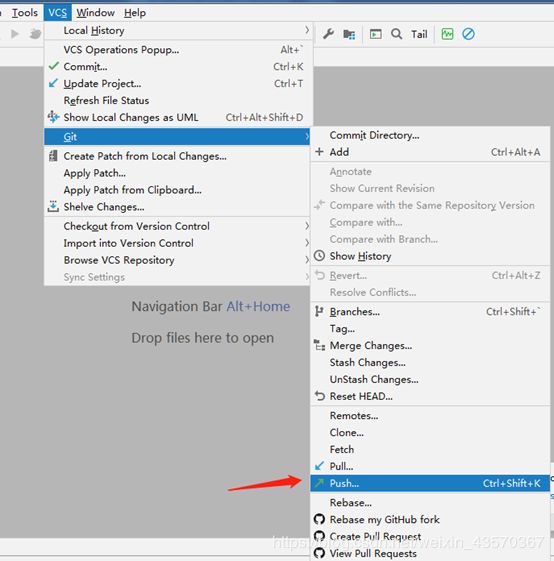554x561 pixels.
Task: Click the wrench settings toolbar icon
Action: pos(328,34)
